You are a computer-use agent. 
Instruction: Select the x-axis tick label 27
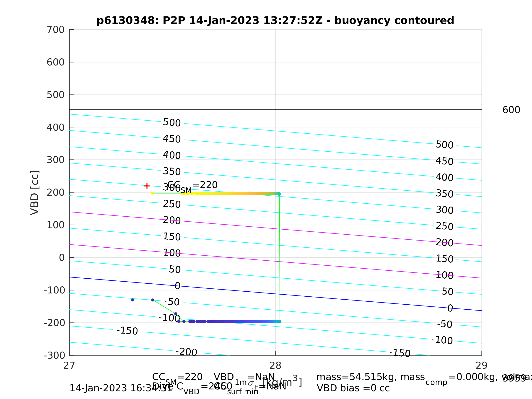(x=69, y=365)
